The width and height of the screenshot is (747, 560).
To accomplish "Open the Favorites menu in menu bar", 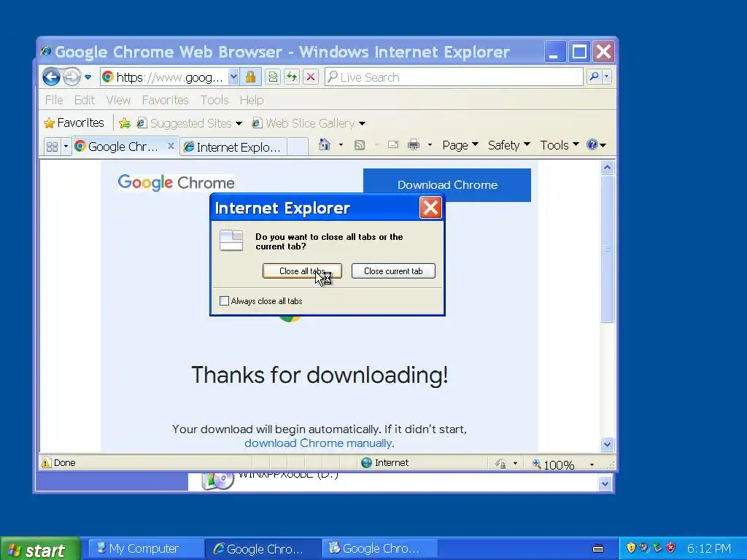I will 166,100.
